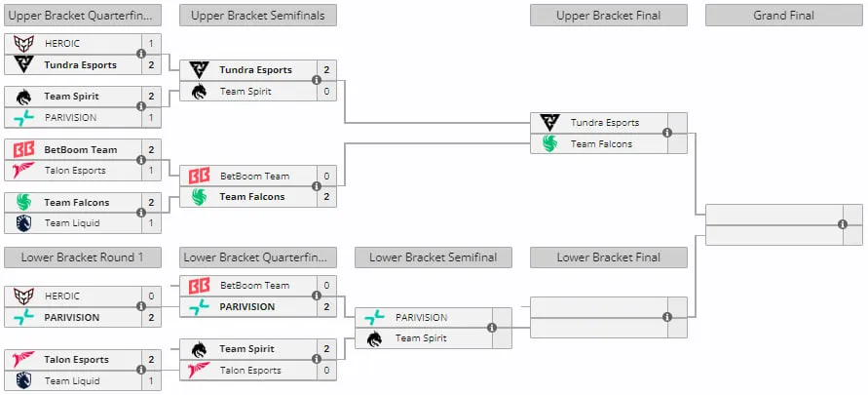Open info icon for Team Spirit vs PARIVISION quarterfinal

click(141, 106)
